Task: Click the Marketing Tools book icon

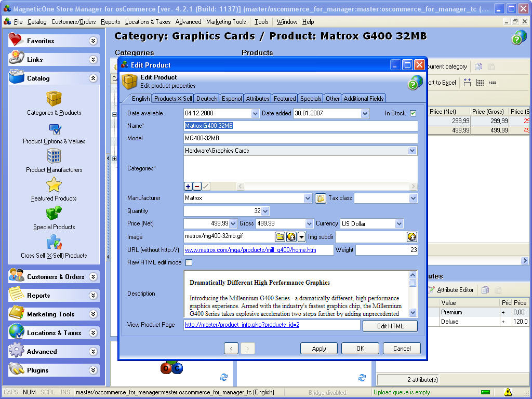Action: coord(16,312)
